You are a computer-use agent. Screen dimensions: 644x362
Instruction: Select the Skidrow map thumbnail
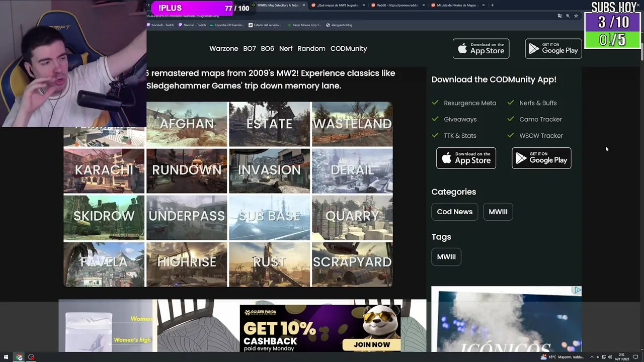(x=104, y=217)
